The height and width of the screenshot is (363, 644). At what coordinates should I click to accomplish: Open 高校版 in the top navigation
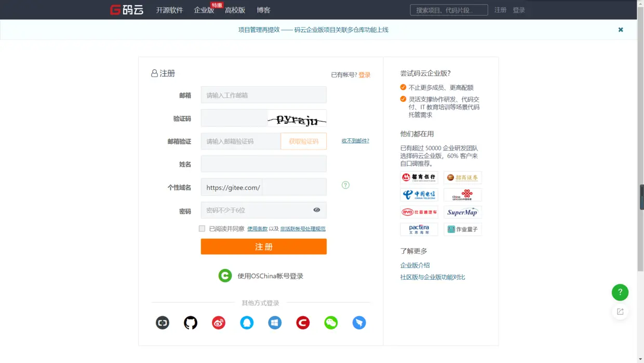point(235,10)
